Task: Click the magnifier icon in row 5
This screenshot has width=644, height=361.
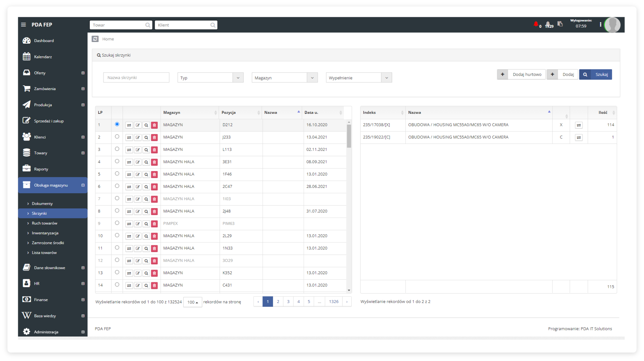Action: click(146, 174)
